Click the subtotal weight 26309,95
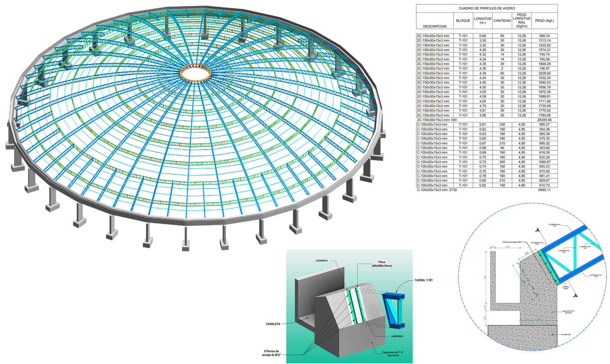Screen dimensions: 610x364 544,120
